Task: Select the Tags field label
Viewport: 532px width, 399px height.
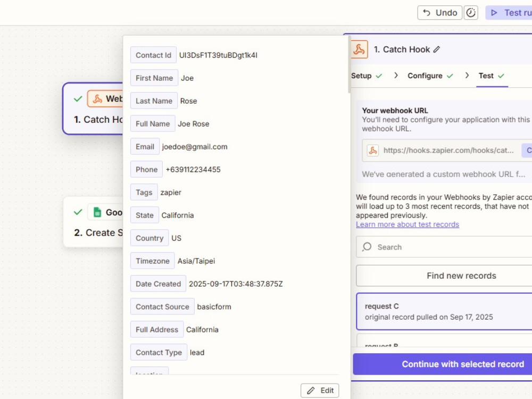Action: click(x=144, y=193)
